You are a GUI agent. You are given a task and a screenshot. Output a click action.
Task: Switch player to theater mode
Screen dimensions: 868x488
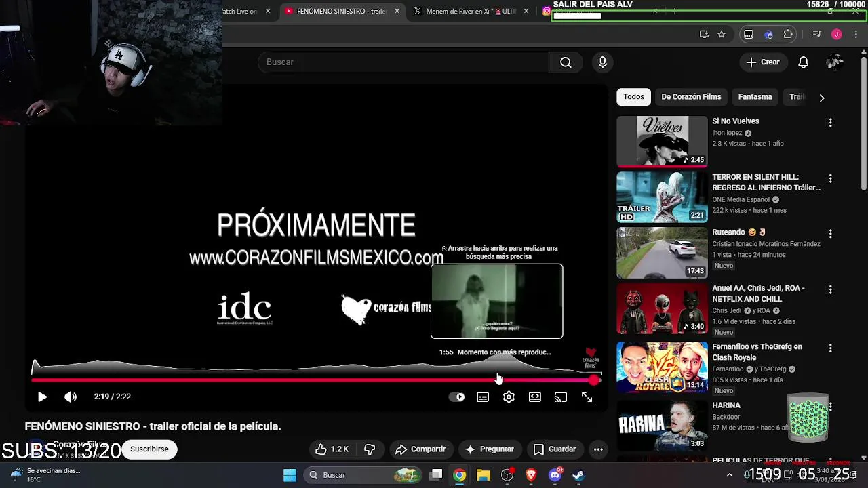[x=535, y=397]
